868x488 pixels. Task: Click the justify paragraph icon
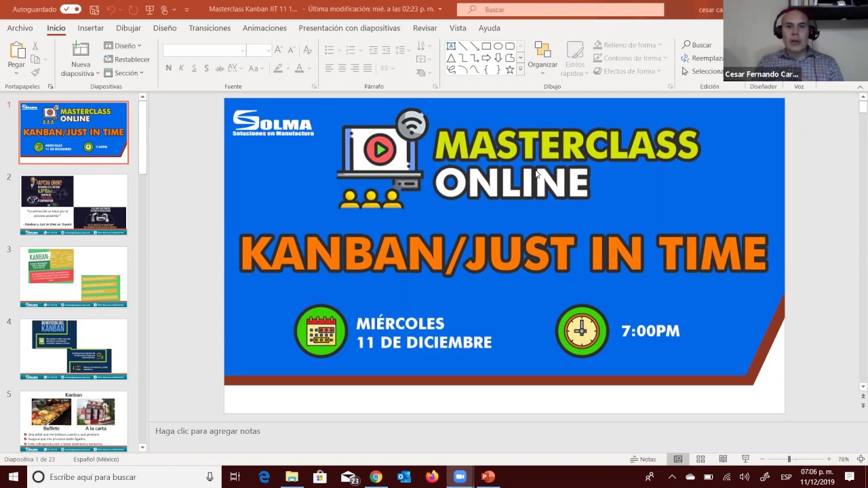(x=367, y=68)
